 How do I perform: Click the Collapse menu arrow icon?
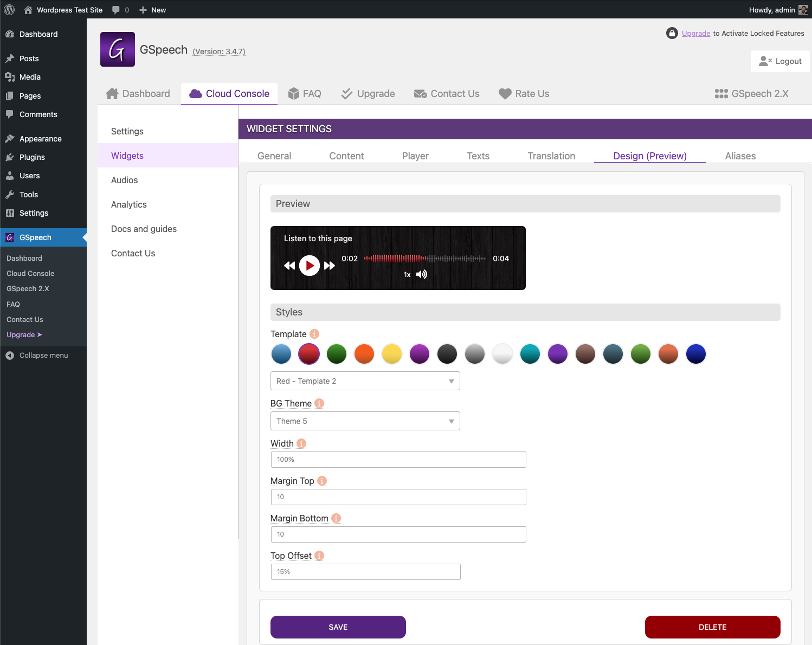tap(10, 356)
